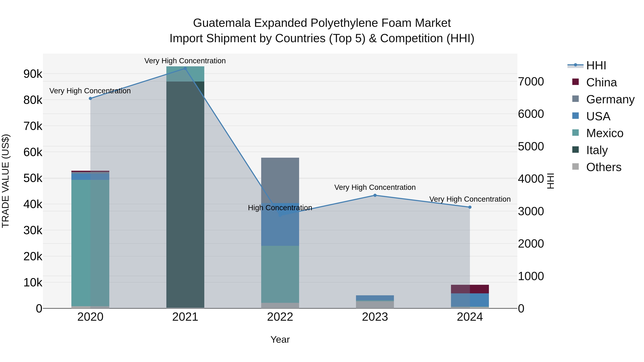The image size is (644, 362).
Task: Click the Italy segment in 2021 bar
Action: point(185,195)
